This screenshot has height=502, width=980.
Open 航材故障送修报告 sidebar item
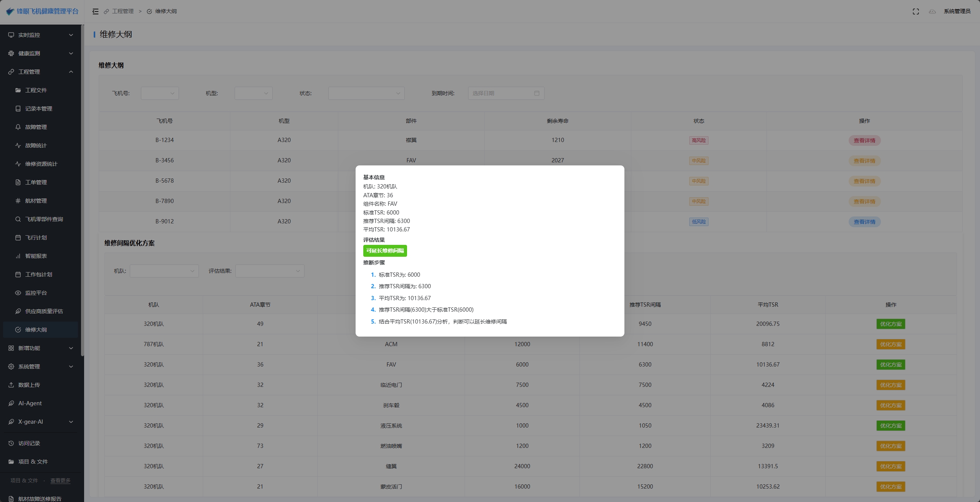(40, 499)
